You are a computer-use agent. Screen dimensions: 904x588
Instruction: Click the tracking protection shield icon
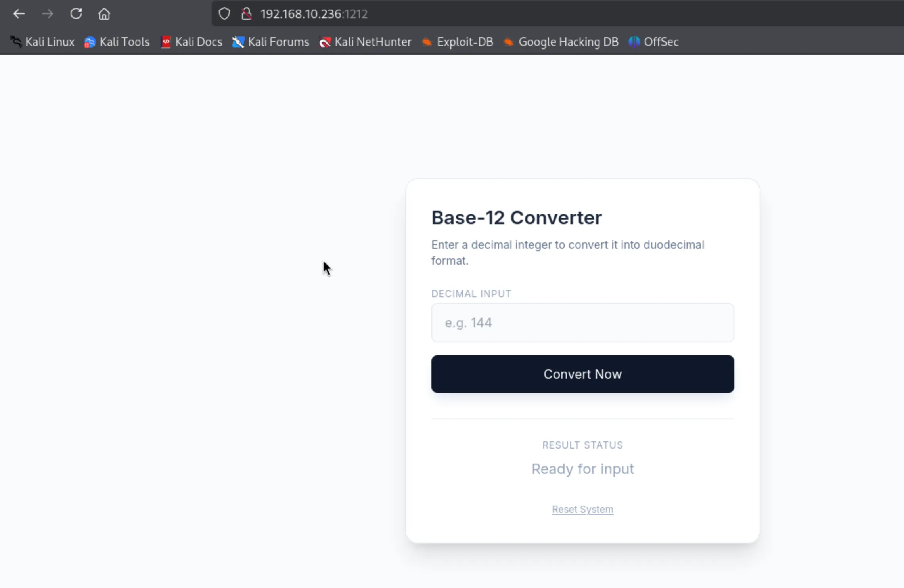point(224,14)
